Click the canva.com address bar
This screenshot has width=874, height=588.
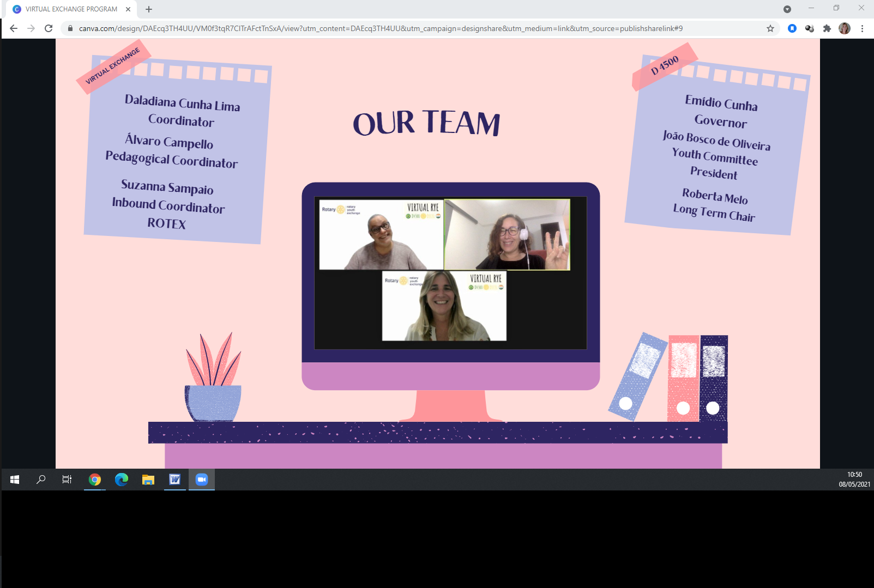coord(382,28)
